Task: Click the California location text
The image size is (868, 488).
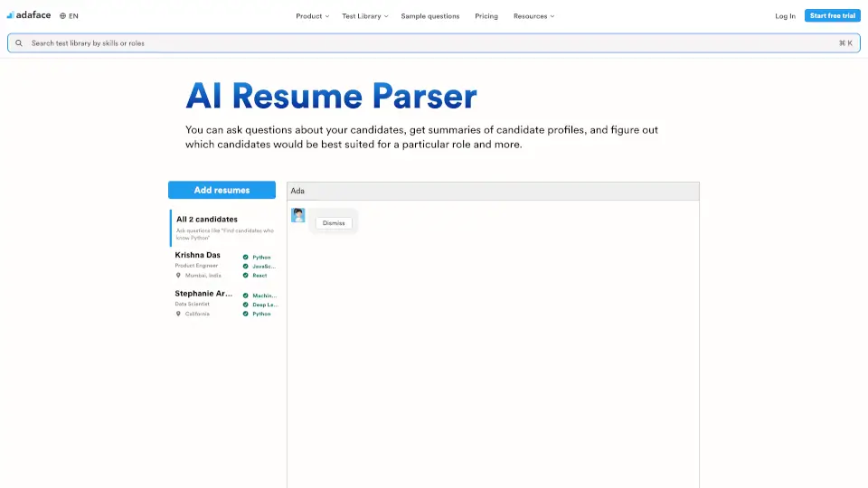Action: pyautogui.click(x=197, y=314)
